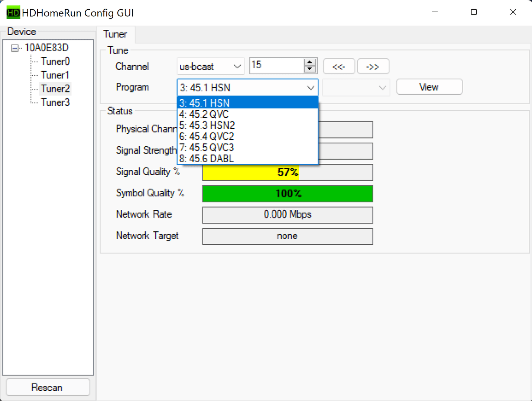Screen dimensions: 532x401
Task: Click the Network Rate 0.000 Mbps field
Action: click(288, 215)
